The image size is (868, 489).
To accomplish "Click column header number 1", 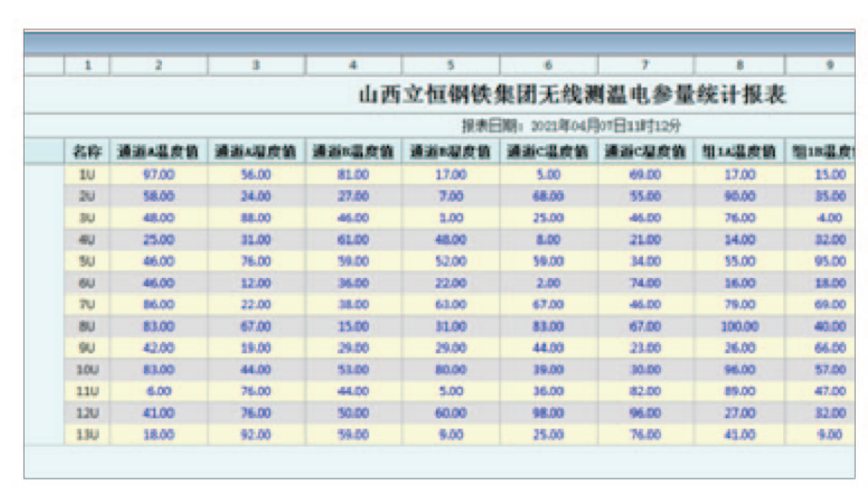I will tap(88, 66).
